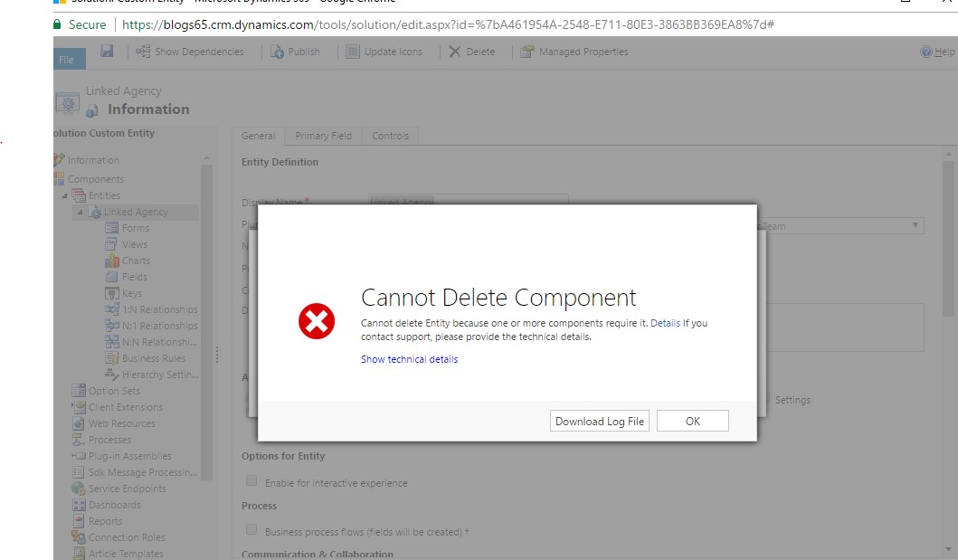Image resolution: width=958 pixels, height=560 pixels.
Task: Click the Connection Roles icon
Action: pyautogui.click(x=79, y=537)
